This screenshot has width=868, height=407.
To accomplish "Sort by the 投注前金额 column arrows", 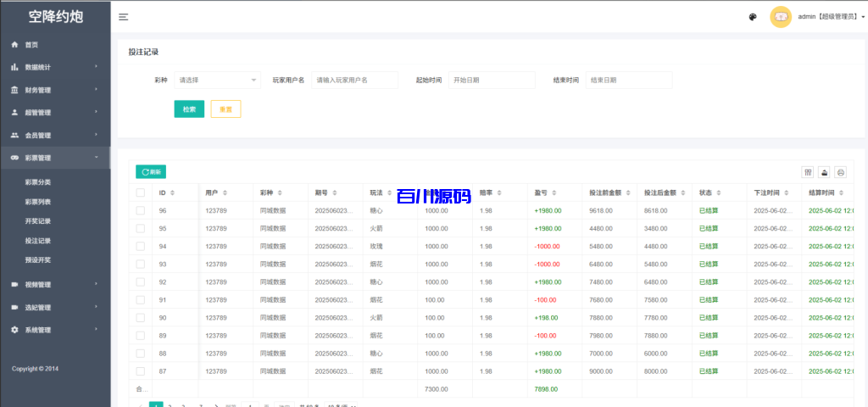I will click(x=628, y=192).
